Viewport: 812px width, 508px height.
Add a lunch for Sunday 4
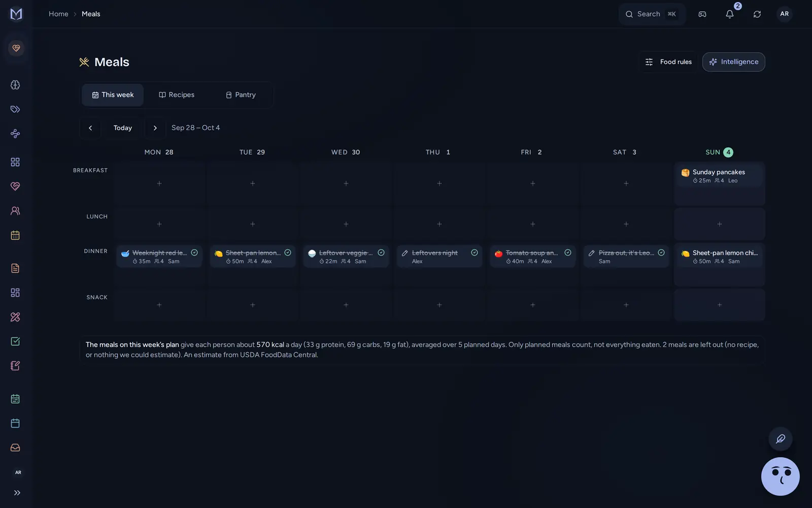click(720, 224)
